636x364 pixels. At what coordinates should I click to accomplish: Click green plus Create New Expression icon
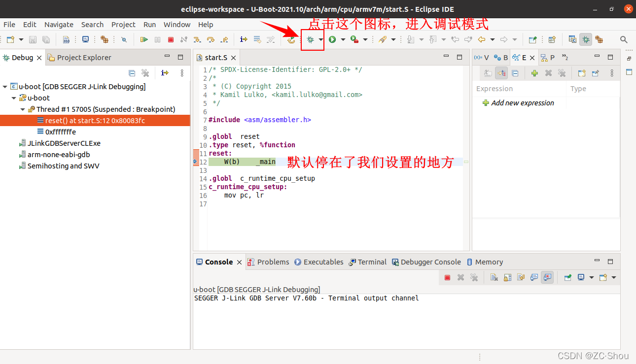(534, 73)
